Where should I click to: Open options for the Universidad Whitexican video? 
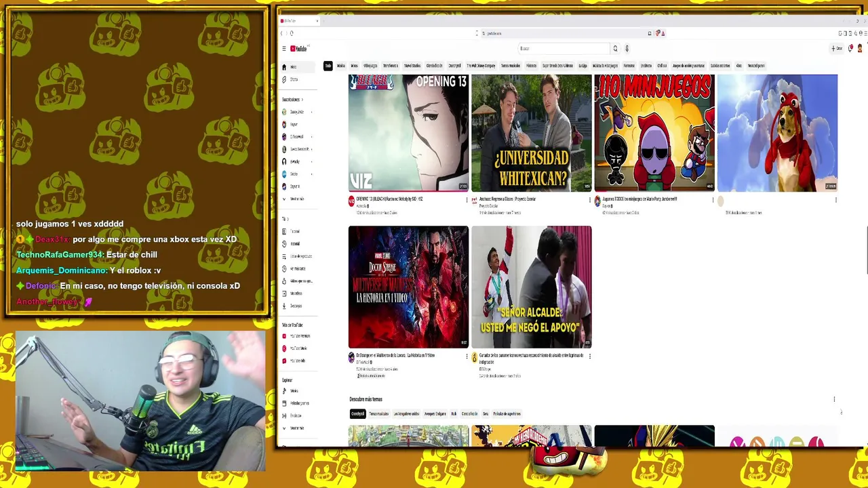589,200
